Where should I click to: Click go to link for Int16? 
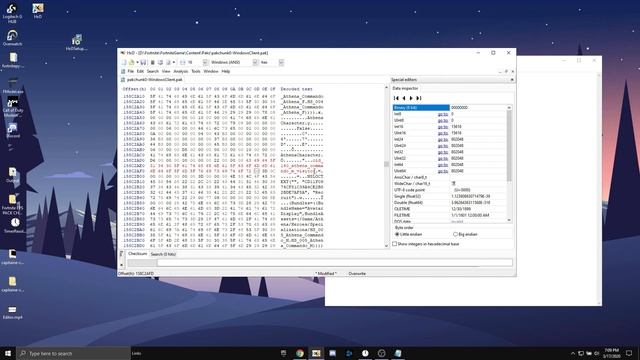(x=442, y=127)
